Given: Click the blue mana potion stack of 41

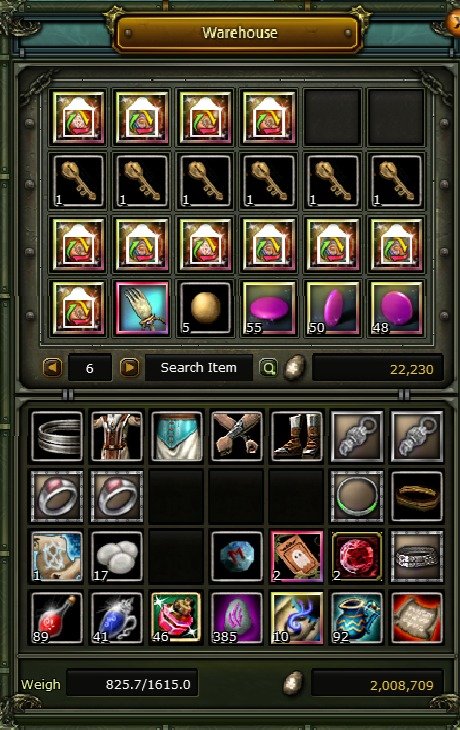Looking at the screenshot, I should coord(117,617).
